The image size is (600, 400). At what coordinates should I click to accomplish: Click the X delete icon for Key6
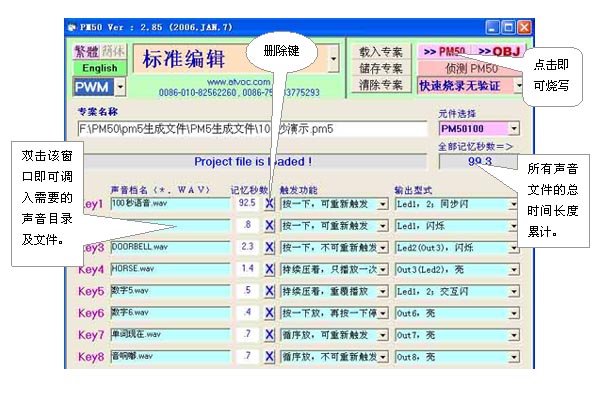pyautogui.click(x=269, y=313)
